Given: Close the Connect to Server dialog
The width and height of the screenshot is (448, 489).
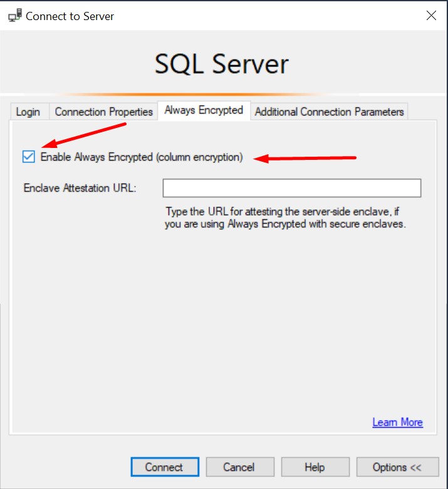Looking at the screenshot, I should pyautogui.click(x=431, y=15).
